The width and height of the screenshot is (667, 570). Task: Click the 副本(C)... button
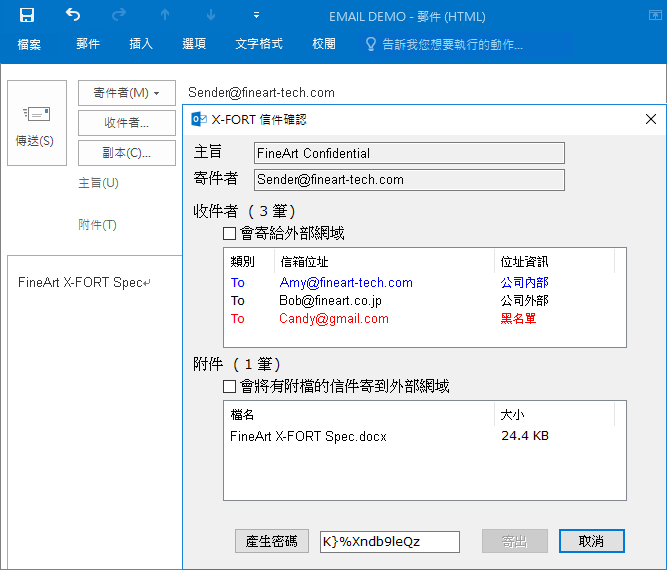127,153
